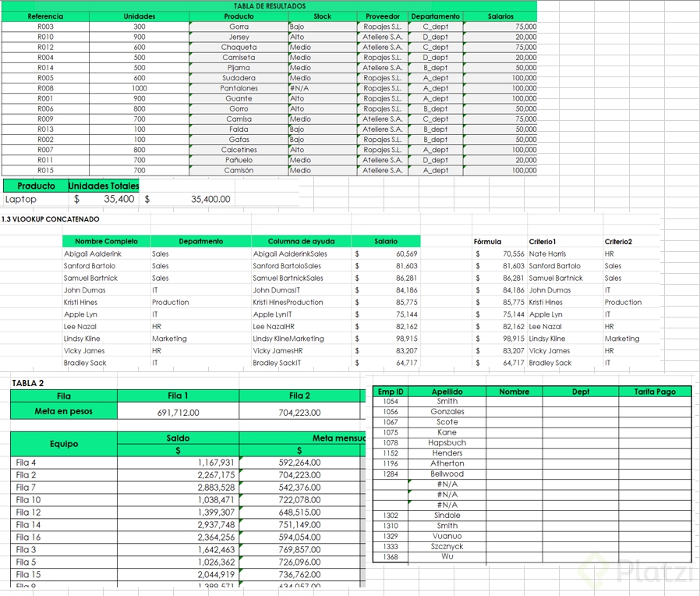Click product cell Calcetines
The width and height of the screenshot is (700, 596).
239,150
